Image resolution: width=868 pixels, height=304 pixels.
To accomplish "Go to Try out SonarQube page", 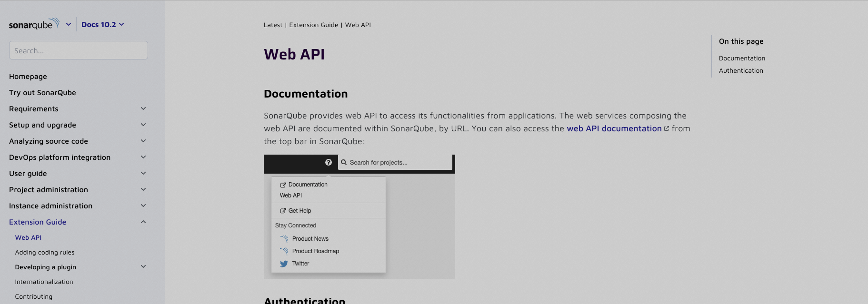I will click(x=42, y=93).
